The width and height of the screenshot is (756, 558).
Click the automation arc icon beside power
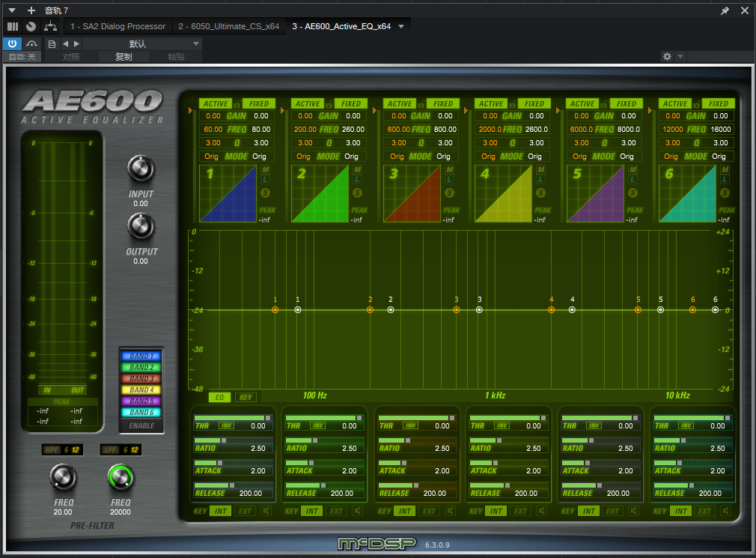click(x=32, y=44)
